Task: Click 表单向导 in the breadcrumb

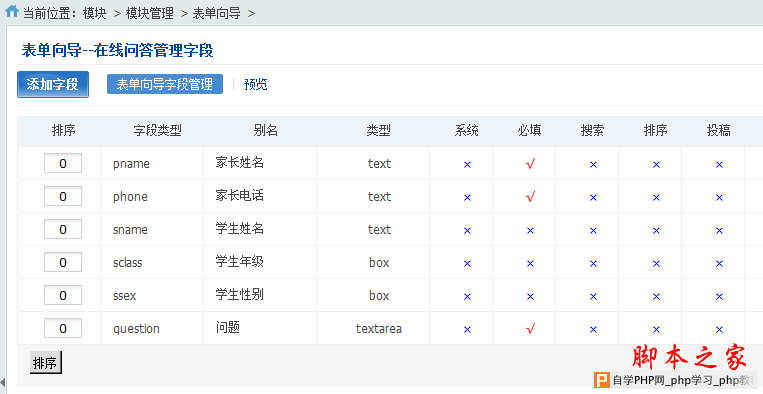Action: (x=217, y=13)
